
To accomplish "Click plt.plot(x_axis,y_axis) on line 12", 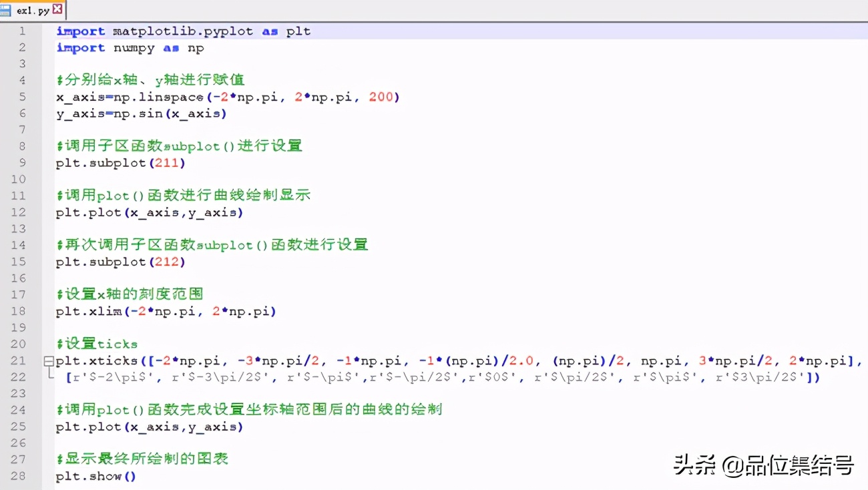I will point(150,212).
